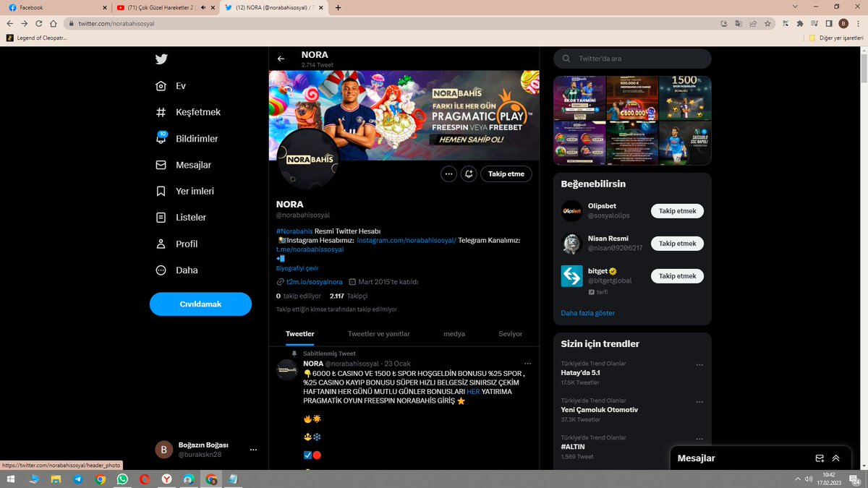The height and width of the screenshot is (488, 868).
Task: Click profile retweet notification icon
Action: (469, 174)
